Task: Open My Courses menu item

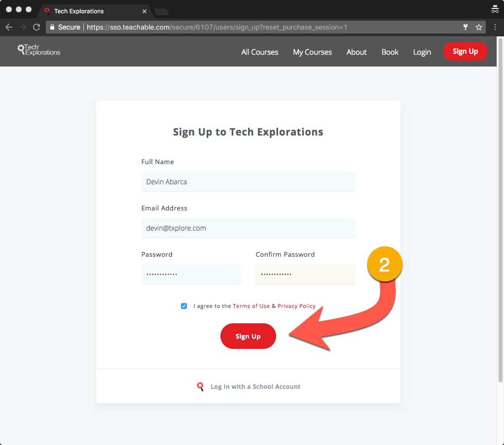Action: pyautogui.click(x=312, y=52)
